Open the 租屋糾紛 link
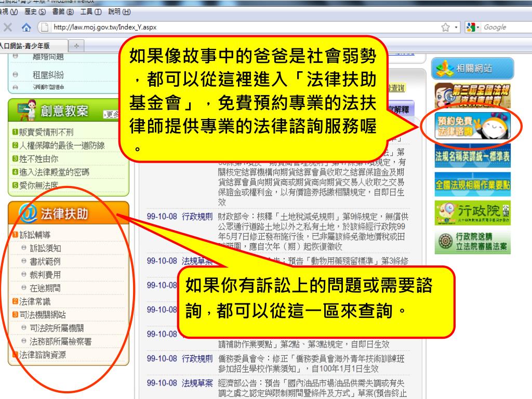Image resolution: width=532 pixels, height=399 pixels. (48, 75)
